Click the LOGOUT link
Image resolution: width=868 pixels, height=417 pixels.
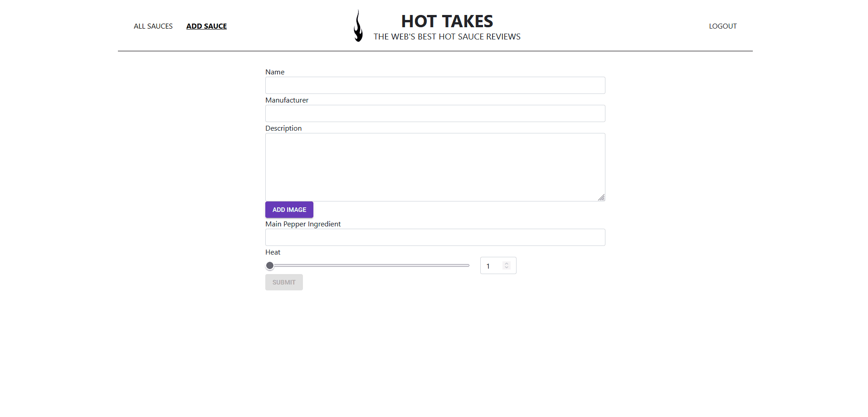(722, 26)
